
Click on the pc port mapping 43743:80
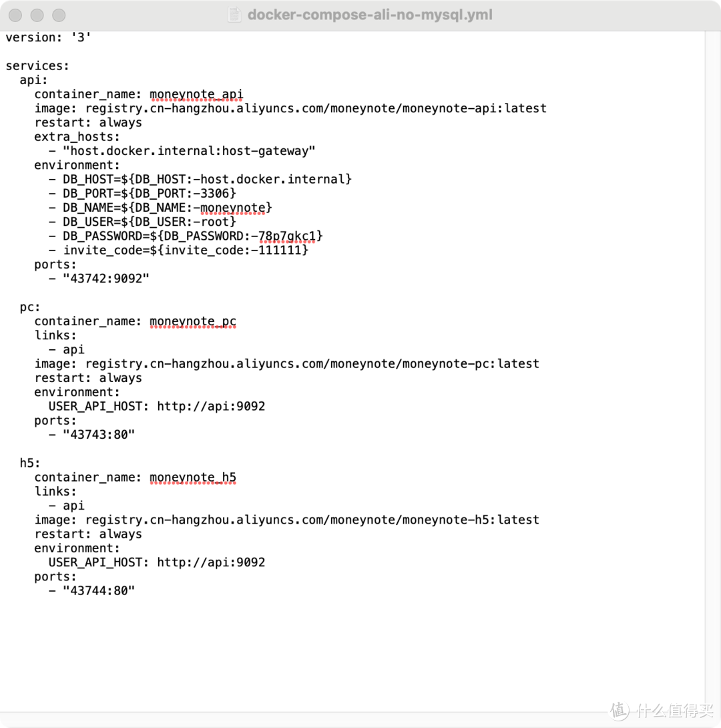point(98,435)
